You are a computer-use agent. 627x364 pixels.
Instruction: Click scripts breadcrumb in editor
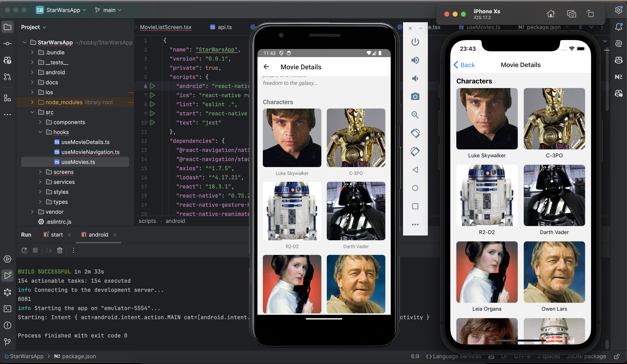point(147,221)
